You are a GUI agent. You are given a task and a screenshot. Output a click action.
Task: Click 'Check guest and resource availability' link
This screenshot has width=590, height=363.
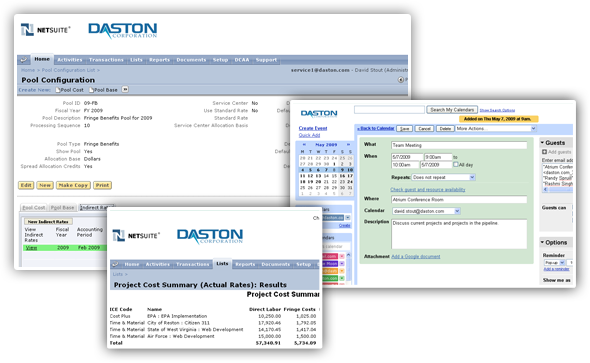tap(427, 190)
